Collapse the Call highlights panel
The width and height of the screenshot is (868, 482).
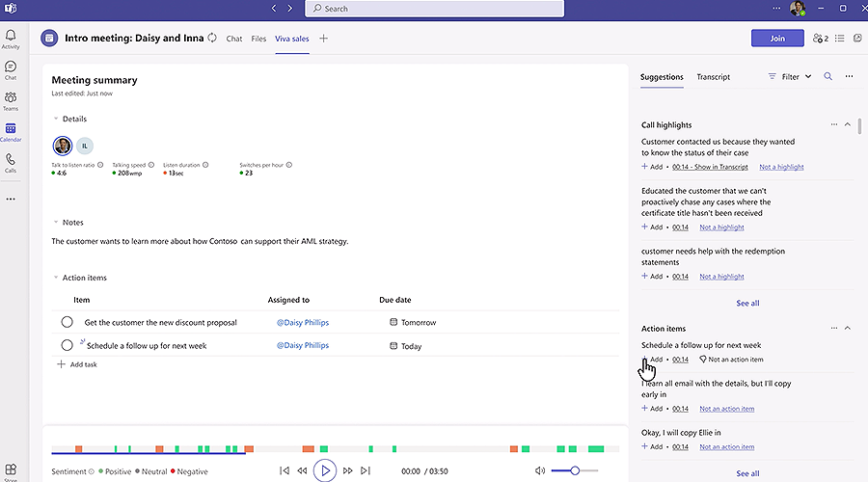(848, 124)
